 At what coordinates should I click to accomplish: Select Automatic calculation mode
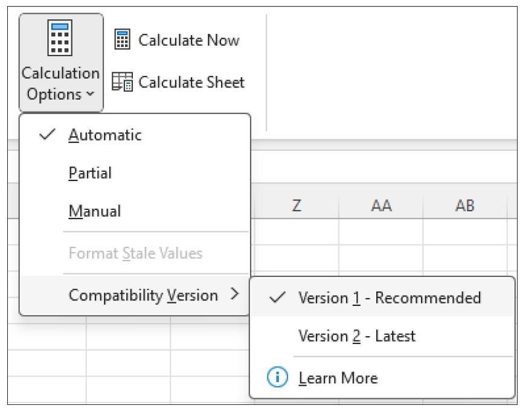pos(105,135)
